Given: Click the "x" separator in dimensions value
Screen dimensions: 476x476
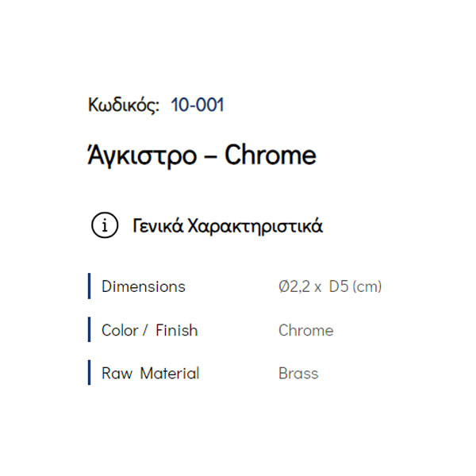Looking at the screenshot, I should pyautogui.click(x=317, y=287).
